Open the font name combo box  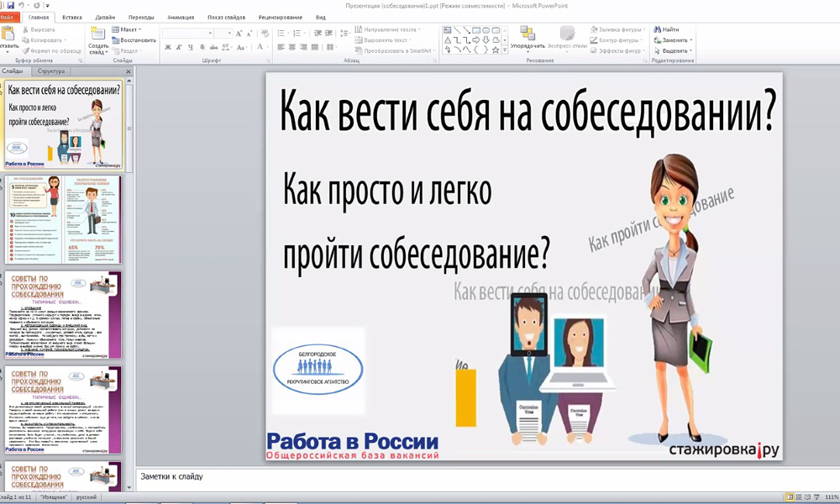[186, 34]
